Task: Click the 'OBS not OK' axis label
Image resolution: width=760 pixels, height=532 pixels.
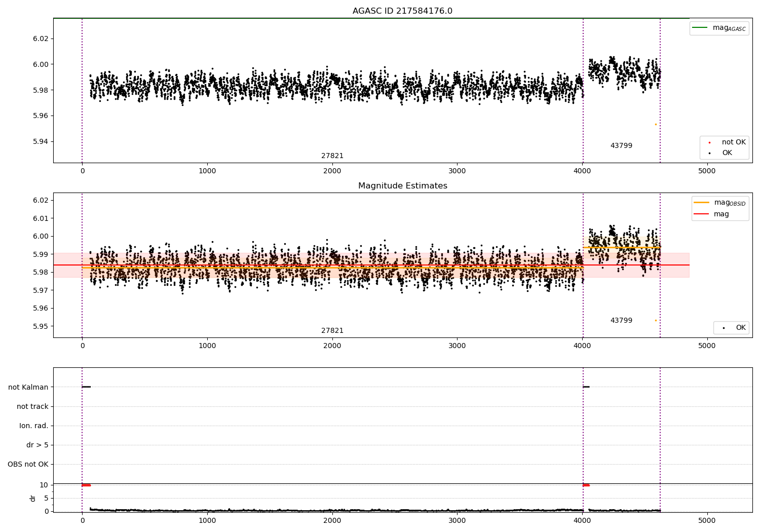Action: click(x=28, y=464)
